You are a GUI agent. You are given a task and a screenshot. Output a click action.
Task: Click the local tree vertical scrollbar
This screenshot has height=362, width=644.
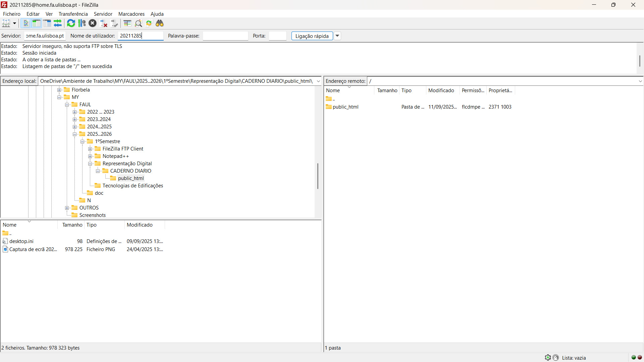(317, 176)
